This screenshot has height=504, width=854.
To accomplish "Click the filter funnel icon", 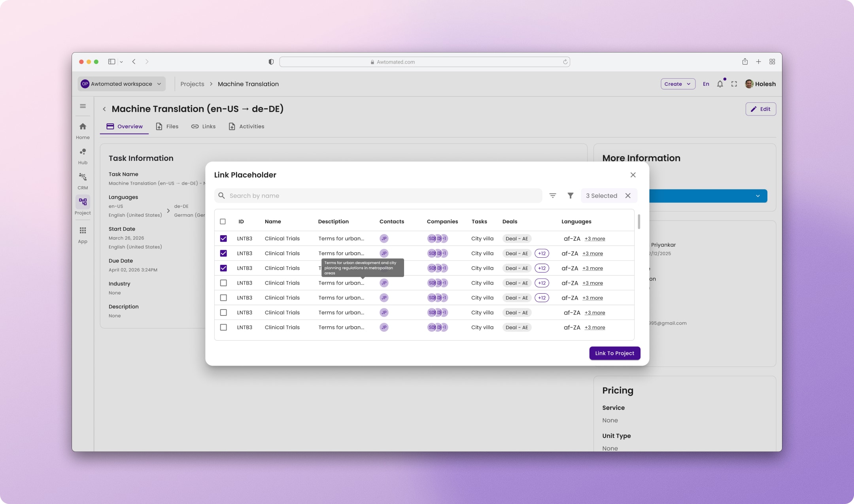I will pyautogui.click(x=571, y=196).
